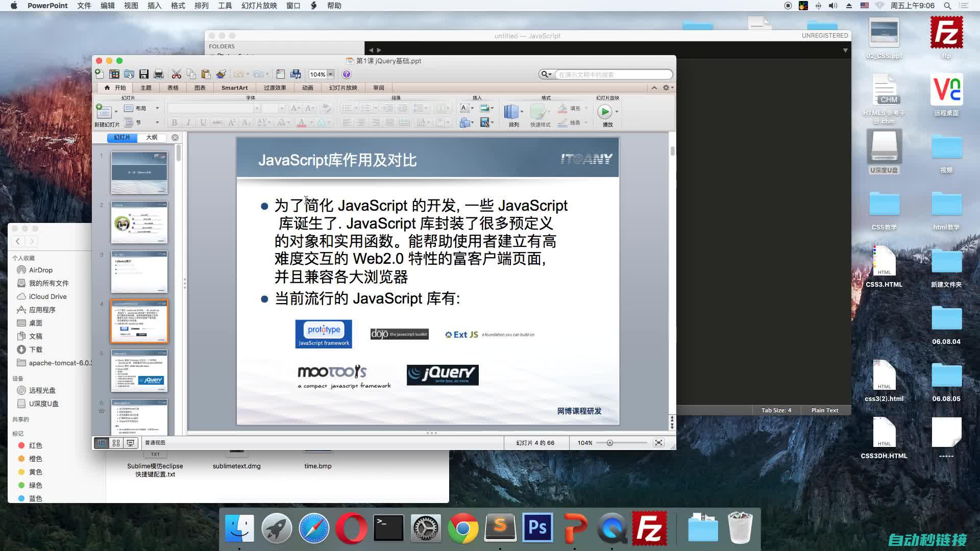Image resolution: width=980 pixels, height=551 pixels.
Task: Open the 104% zoom dropdown in the toolbar
Action: pyautogui.click(x=331, y=74)
